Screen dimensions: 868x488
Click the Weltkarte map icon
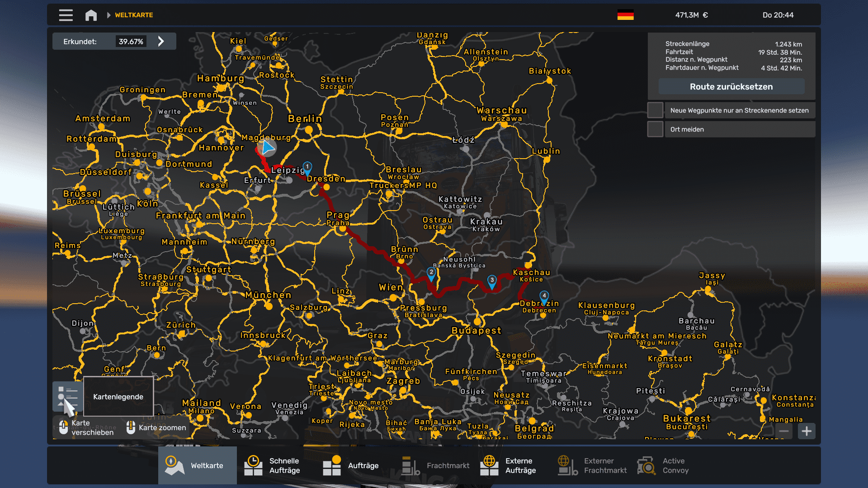[x=173, y=465]
